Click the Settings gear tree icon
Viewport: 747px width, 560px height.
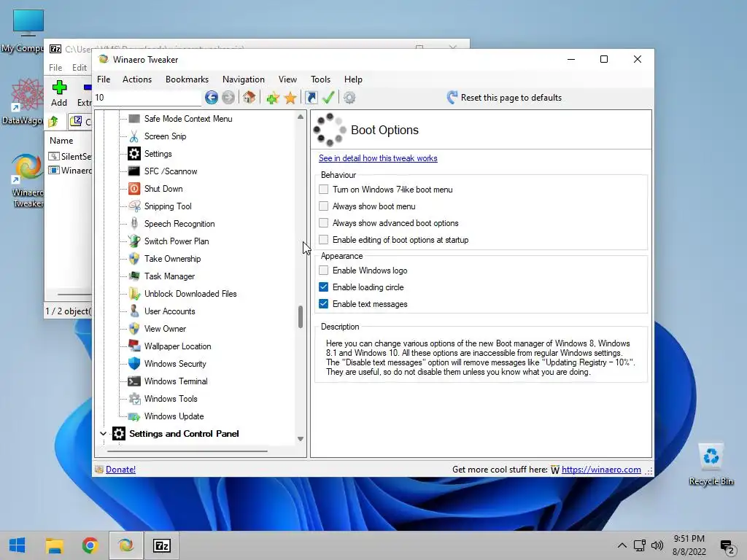(134, 154)
